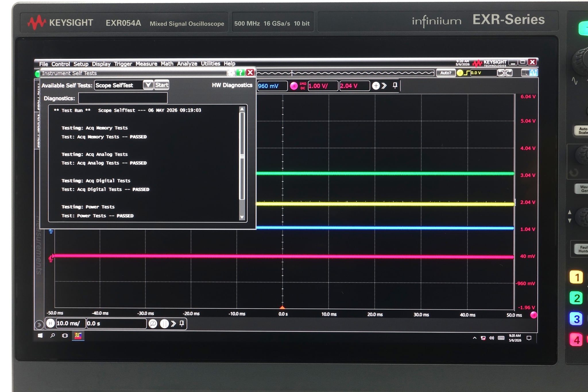Click the horizontal markers dotted circle icon
This screenshot has height=392, width=588.
click(164, 324)
